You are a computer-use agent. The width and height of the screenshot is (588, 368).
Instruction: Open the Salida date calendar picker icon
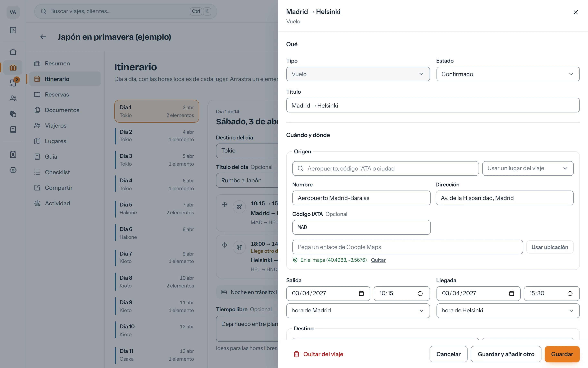coord(361,293)
